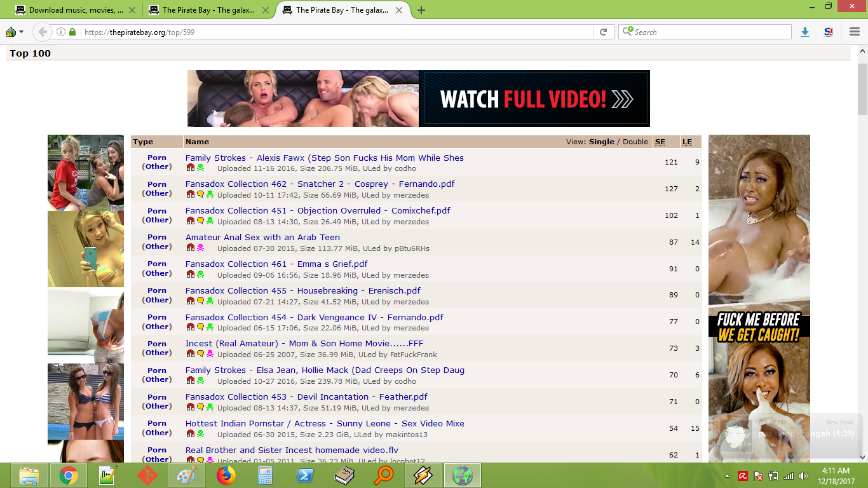Click the magnet icon for Fansadox Collection 462
Screen dimensions: 868x488
190,194
